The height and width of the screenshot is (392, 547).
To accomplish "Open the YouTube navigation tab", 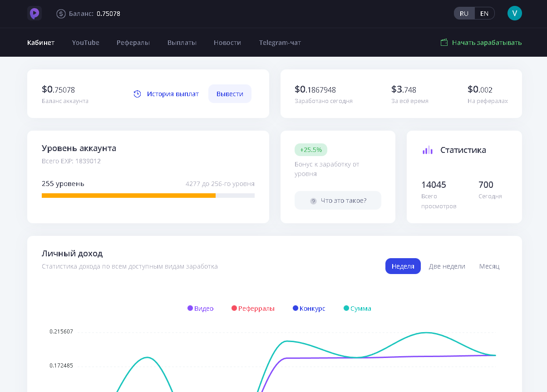I will pos(86,43).
